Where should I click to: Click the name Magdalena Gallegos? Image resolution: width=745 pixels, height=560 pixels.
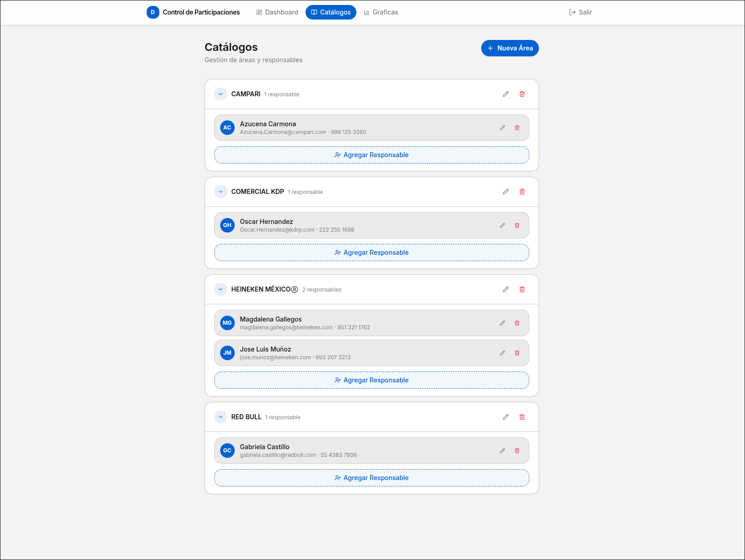pyautogui.click(x=271, y=319)
